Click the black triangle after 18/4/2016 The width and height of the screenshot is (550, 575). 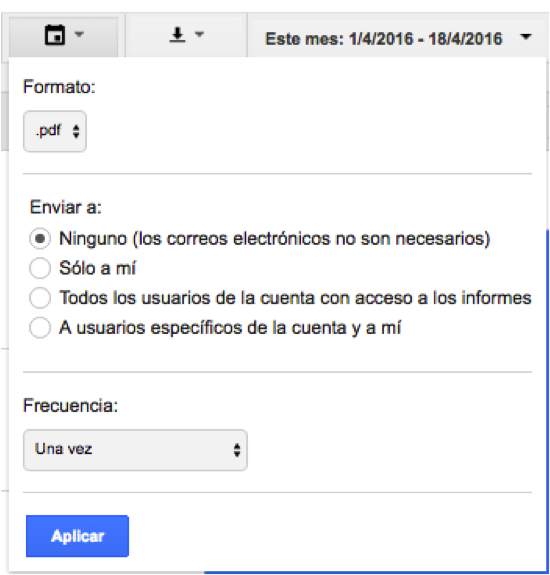pyautogui.click(x=526, y=37)
